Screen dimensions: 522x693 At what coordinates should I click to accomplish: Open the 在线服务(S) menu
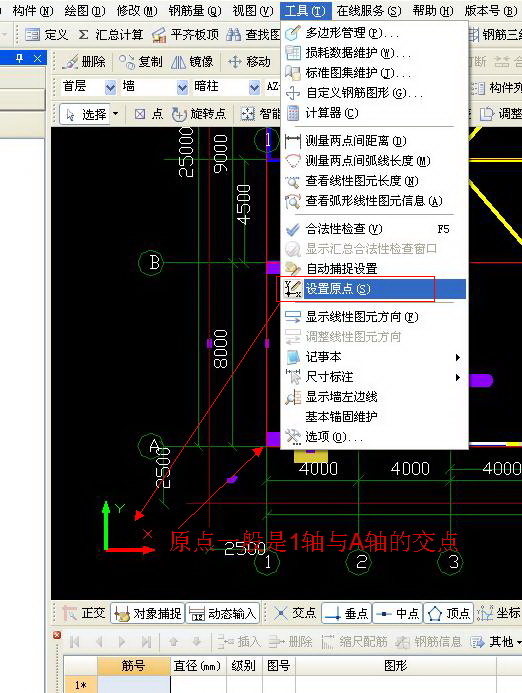[369, 10]
